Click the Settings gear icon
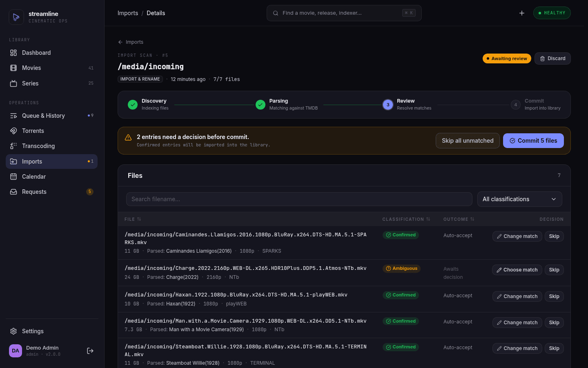 (x=13, y=331)
